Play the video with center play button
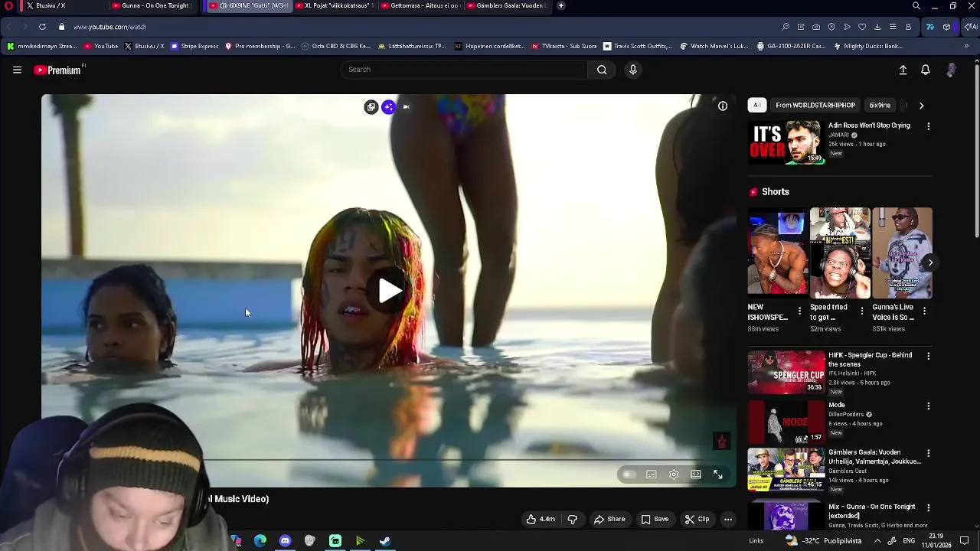 [x=390, y=291]
